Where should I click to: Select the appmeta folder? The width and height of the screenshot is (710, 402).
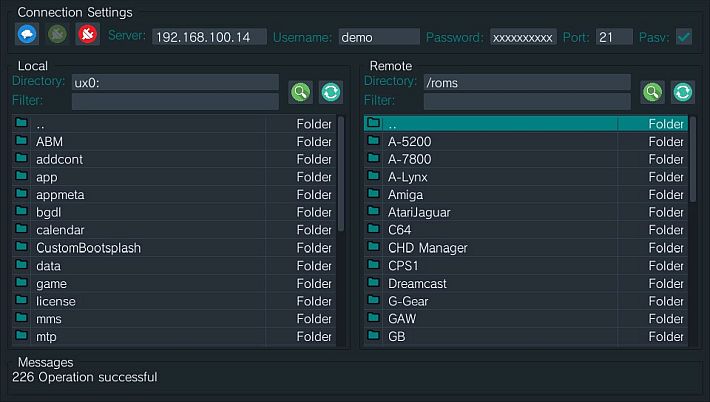[x=174, y=194]
